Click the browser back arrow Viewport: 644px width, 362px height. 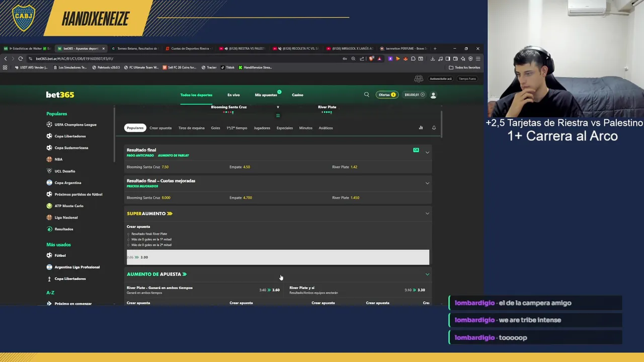pos(6,58)
